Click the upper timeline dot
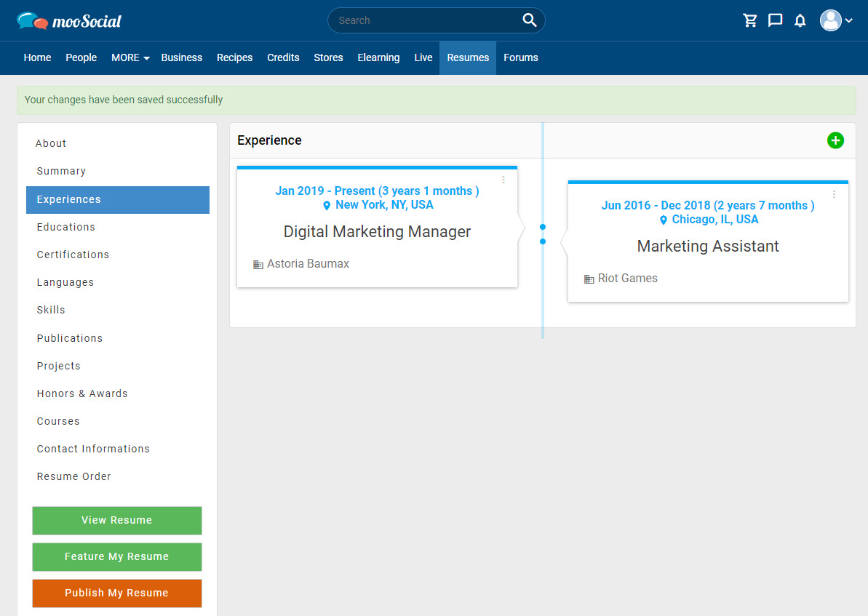The image size is (868, 616). (543, 227)
